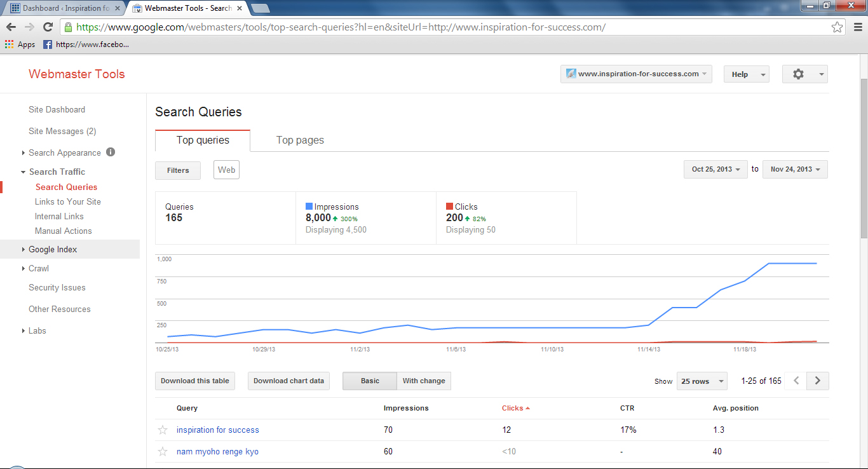Image resolution: width=868 pixels, height=469 pixels.
Task: Click the browser forward arrow
Action: coord(29,27)
